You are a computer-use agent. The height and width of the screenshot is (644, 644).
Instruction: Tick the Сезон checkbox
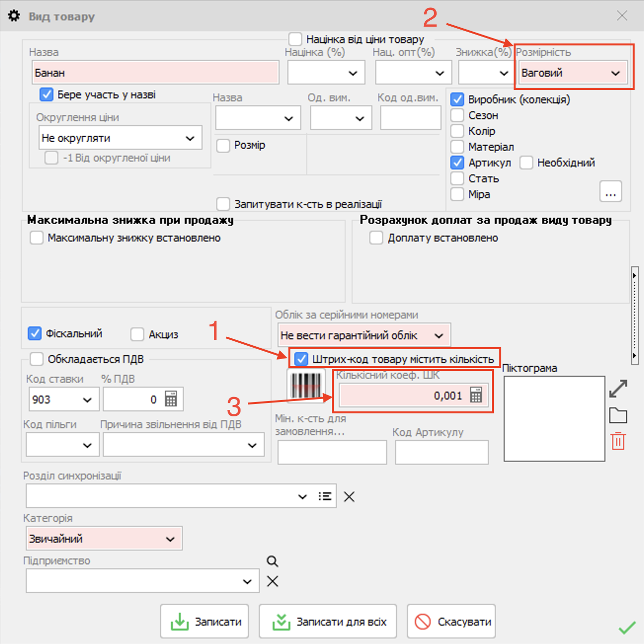pos(457,115)
